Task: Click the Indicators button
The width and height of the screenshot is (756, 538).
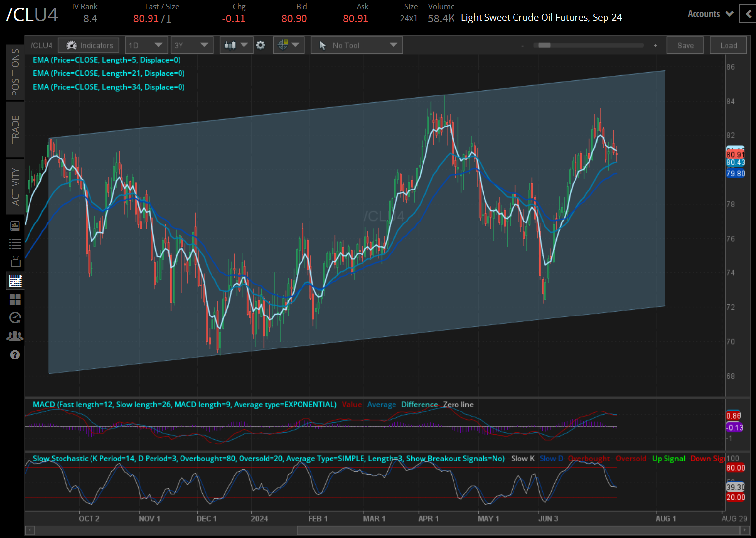Action: pyautogui.click(x=89, y=45)
